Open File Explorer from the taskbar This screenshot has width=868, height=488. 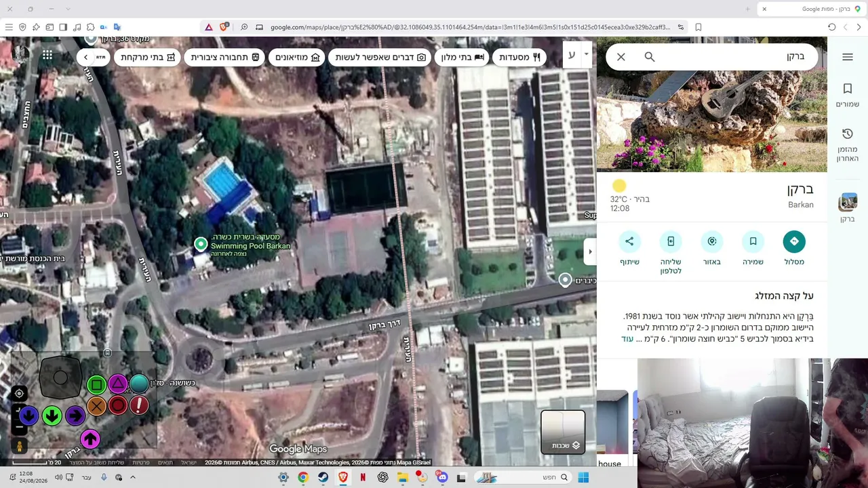click(403, 477)
